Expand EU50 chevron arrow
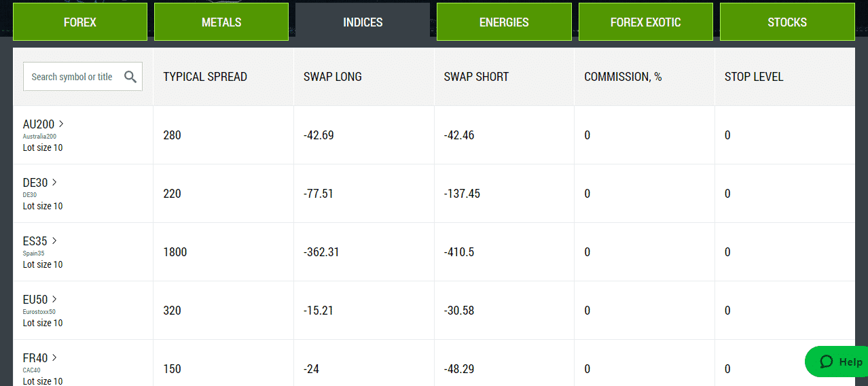The image size is (868, 386). coord(55,299)
